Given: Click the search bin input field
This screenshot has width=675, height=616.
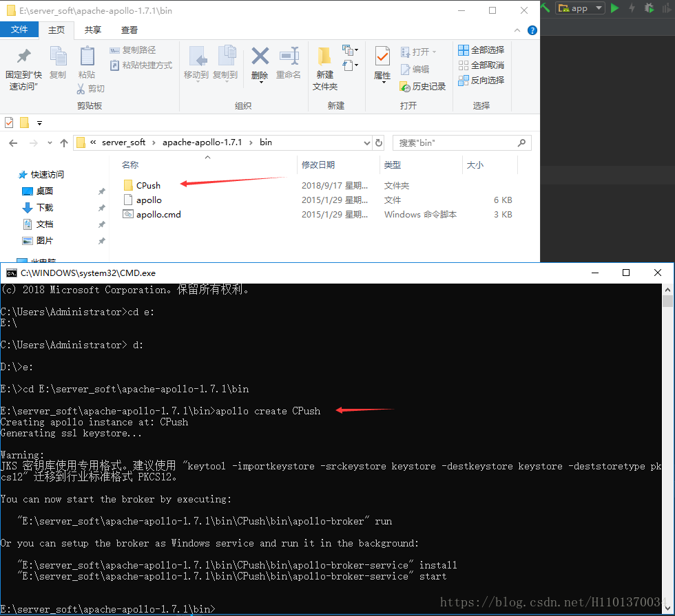Looking at the screenshot, I should point(462,143).
